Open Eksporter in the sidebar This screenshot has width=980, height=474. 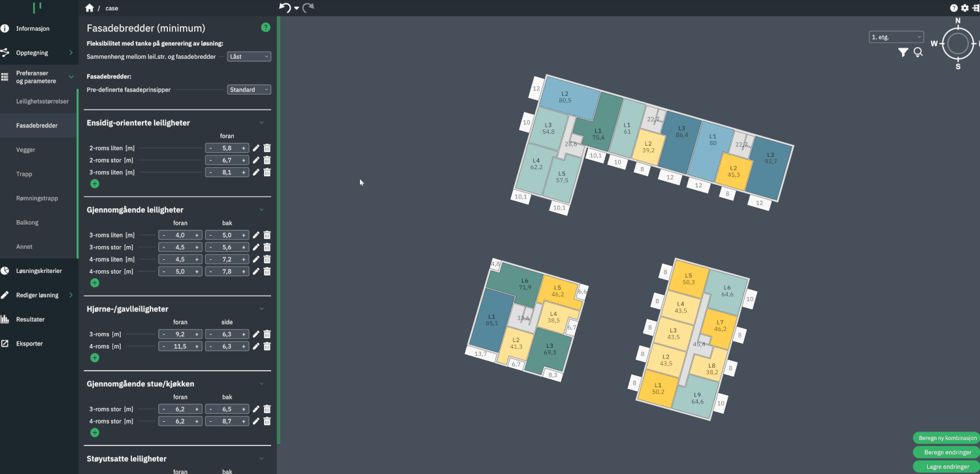click(29, 343)
